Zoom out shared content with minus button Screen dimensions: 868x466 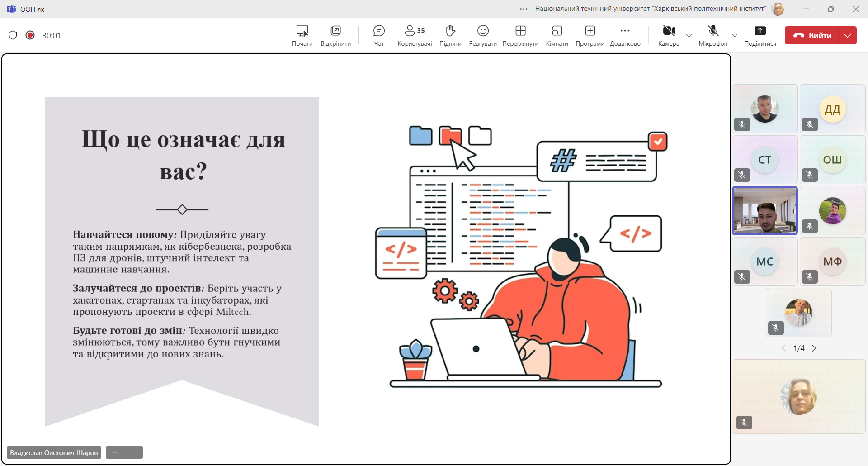pos(115,452)
